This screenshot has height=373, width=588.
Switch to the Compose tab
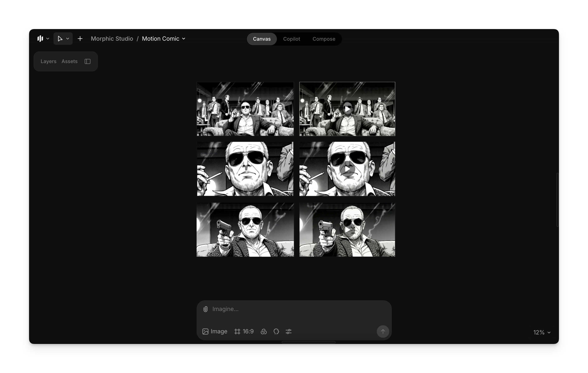[324, 39]
